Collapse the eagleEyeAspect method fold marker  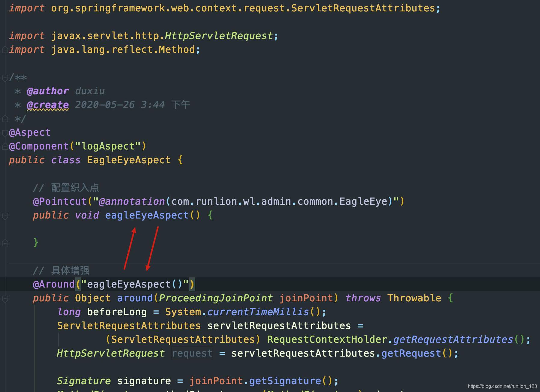[5, 216]
